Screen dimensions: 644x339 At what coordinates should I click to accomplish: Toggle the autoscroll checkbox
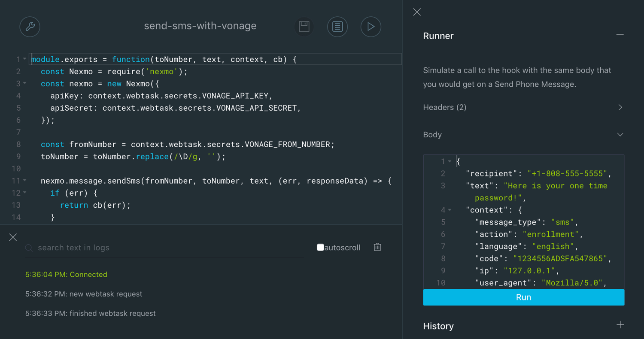(x=320, y=247)
